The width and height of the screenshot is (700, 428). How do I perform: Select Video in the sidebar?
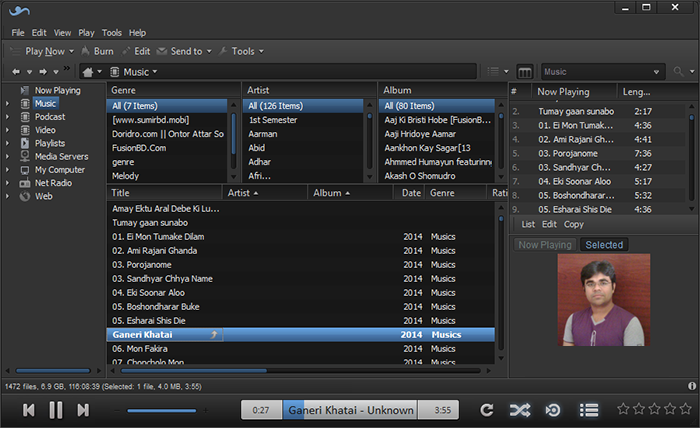(x=45, y=130)
